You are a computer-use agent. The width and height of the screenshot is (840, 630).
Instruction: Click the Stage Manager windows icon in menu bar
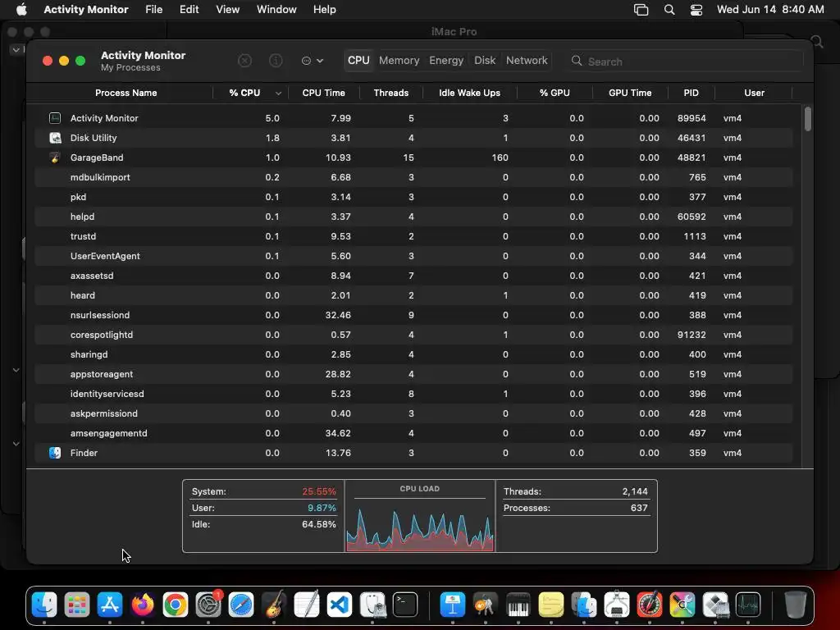pos(641,10)
